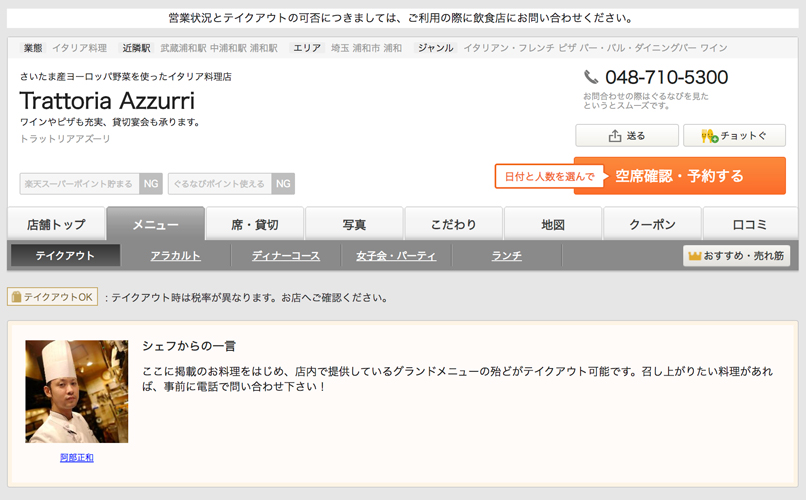
Task: Go to the こだわり tab
Action: coord(454,224)
